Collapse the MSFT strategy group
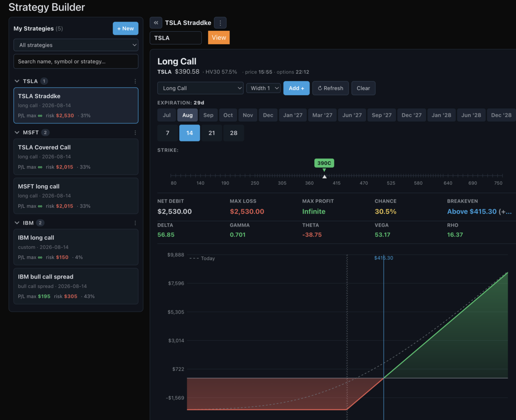Image resolution: width=516 pixels, height=420 pixels. pyautogui.click(x=17, y=133)
